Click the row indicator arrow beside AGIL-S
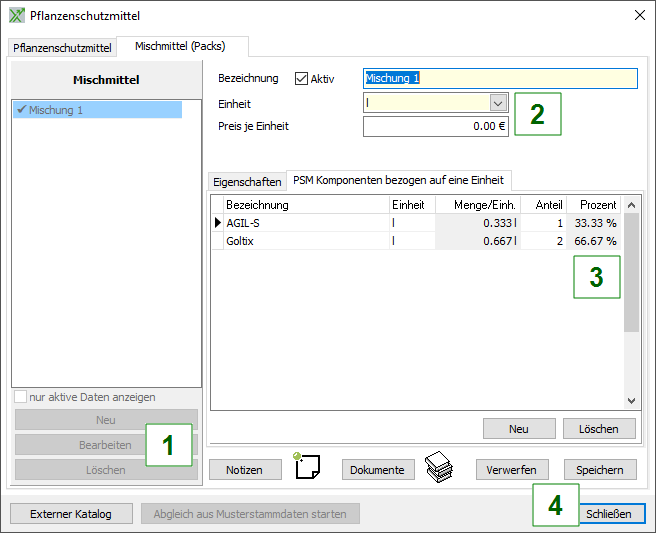Screen dimensions: 656x533 tap(217, 223)
